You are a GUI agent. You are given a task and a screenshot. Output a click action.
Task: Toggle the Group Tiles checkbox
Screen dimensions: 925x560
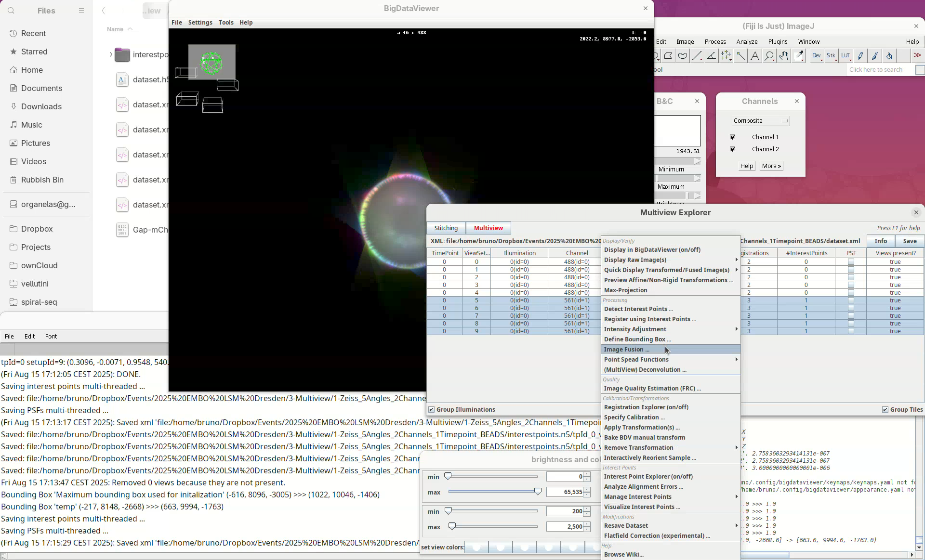pyautogui.click(x=885, y=410)
